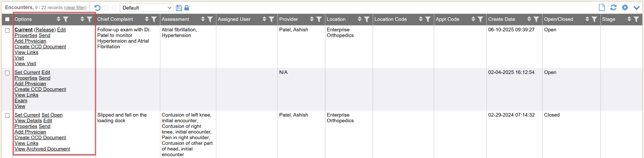The width and height of the screenshot is (644, 158).
Task: Select the 02-29-2024 closed encounter checkbox
Action: (x=7, y=116)
